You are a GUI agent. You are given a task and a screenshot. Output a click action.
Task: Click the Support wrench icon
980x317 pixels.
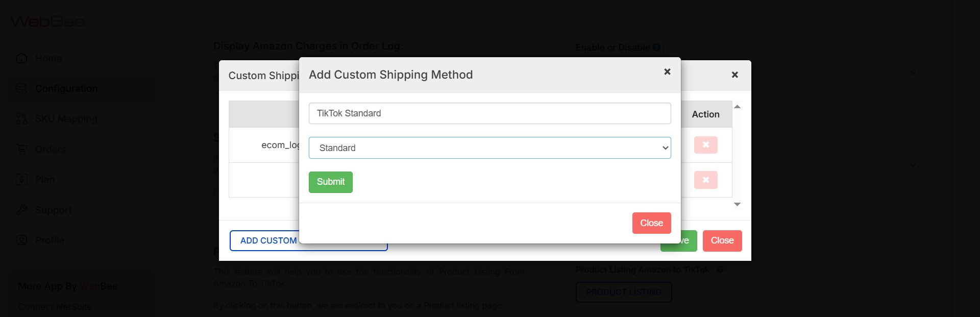[21, 210]
